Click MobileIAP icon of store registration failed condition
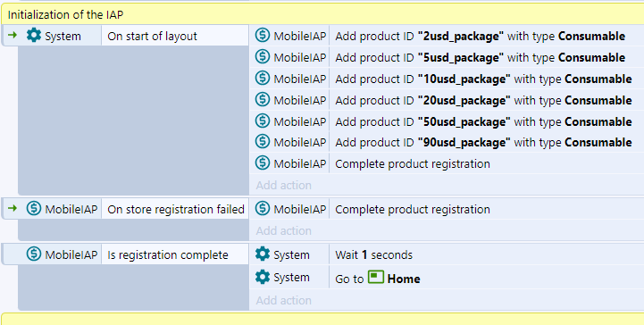 [34, 209]
